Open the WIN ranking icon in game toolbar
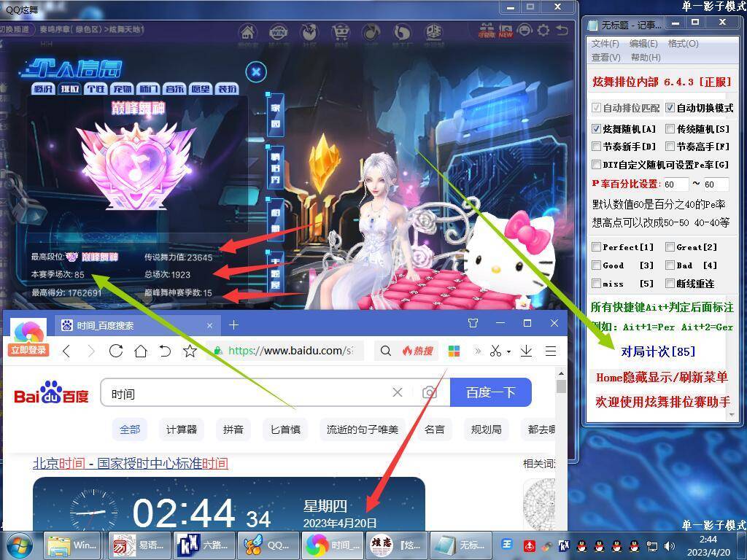 click(x=278, y=33)
